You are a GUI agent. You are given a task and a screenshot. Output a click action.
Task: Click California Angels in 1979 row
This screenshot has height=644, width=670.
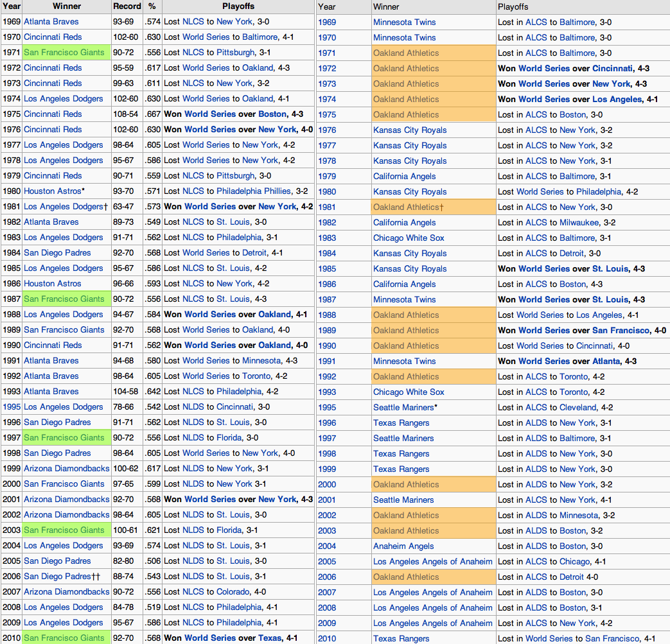[x=404, y=177]
